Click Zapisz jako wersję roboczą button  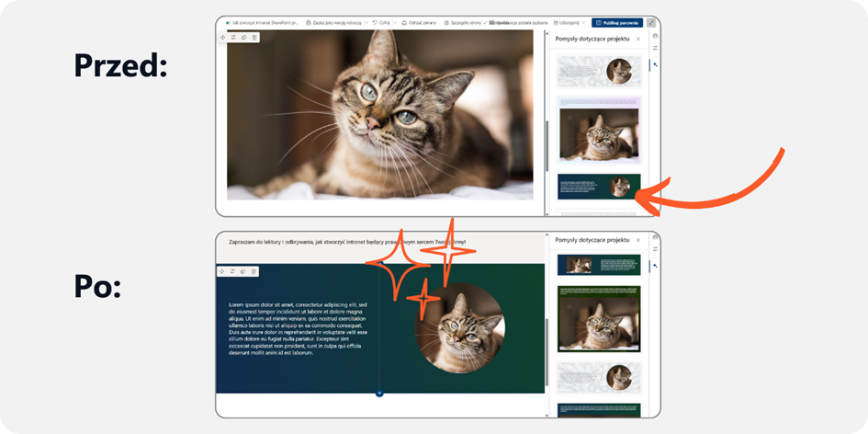point(333,23)
